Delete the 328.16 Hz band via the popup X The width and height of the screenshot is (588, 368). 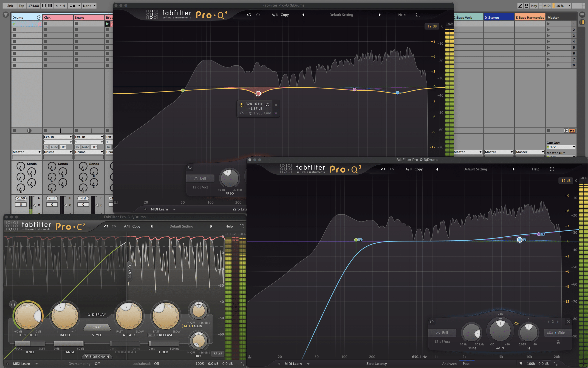(276, 105)
